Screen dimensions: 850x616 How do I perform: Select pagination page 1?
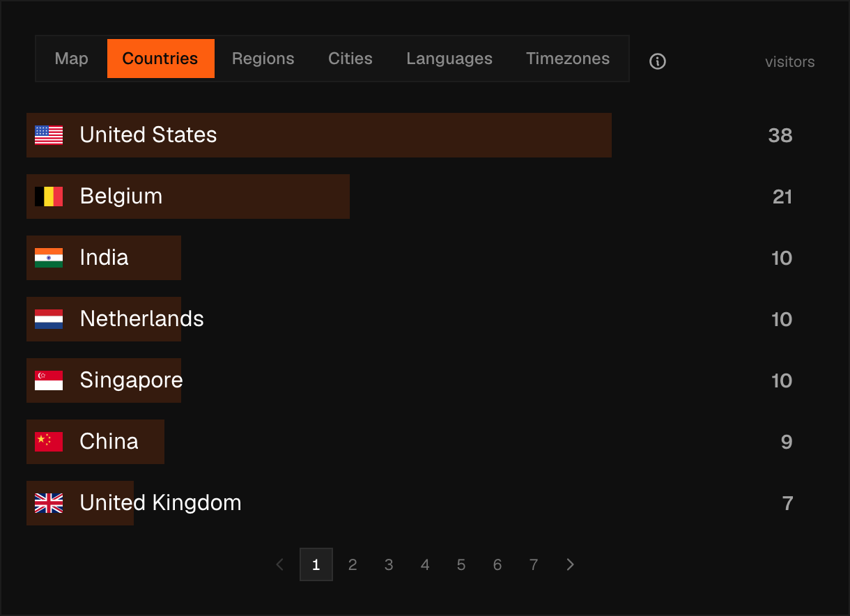316,564
